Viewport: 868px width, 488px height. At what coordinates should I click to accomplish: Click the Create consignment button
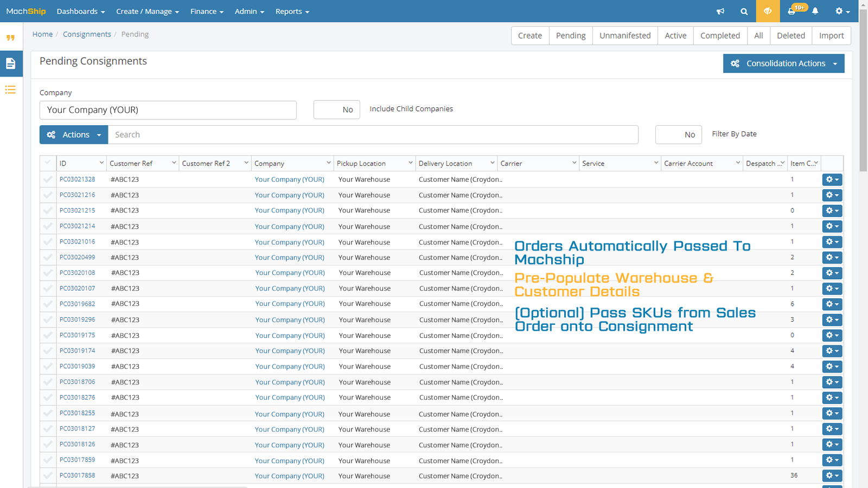530,36
